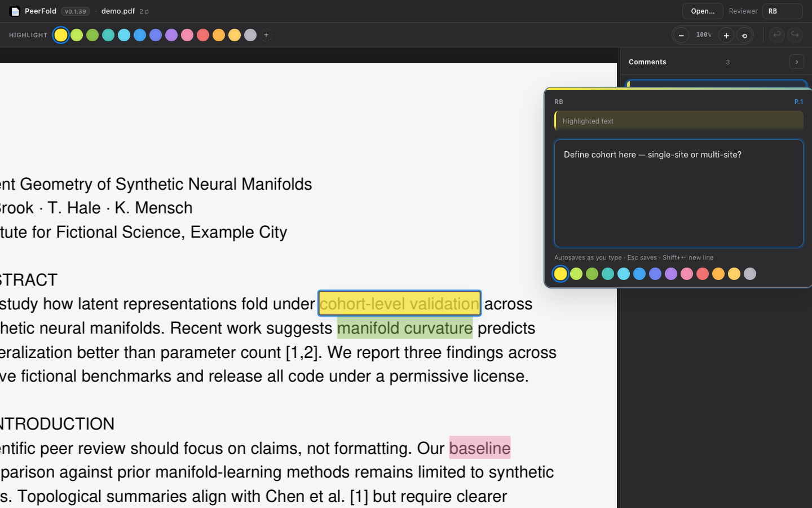Click the zoom out minus button

click(681, 36)
